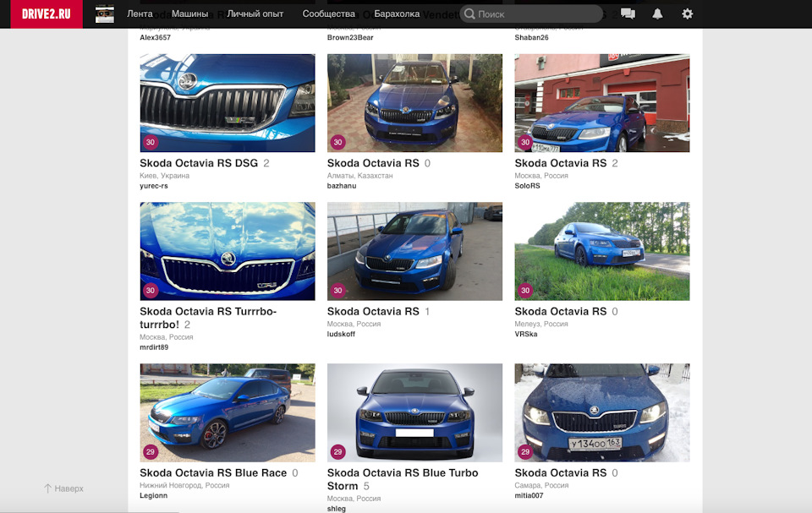Image resolution: width=812 pixels, height=513 pixels.
Task: Visit user VRSka profile
Action: (x=526, y=335)
